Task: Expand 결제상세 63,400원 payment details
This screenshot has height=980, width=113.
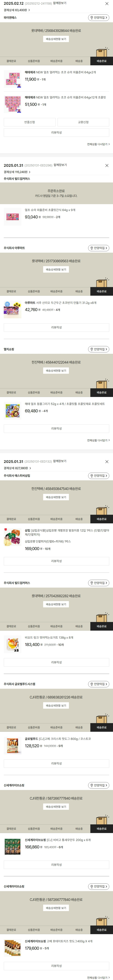Action: 17,10
